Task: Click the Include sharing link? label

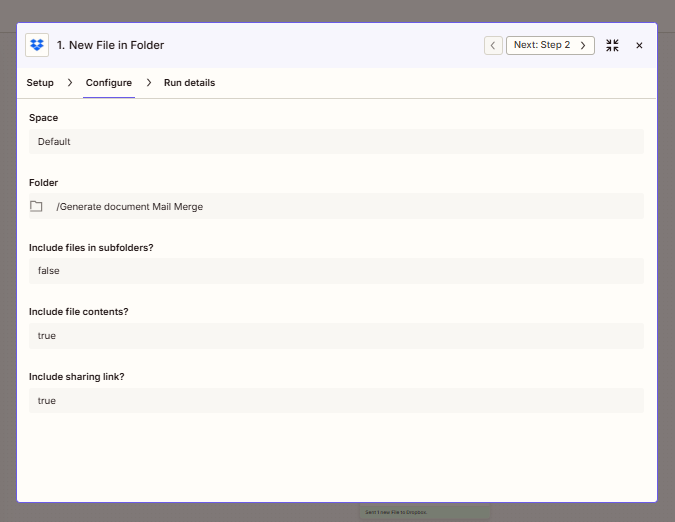Action: coord(83,377)
